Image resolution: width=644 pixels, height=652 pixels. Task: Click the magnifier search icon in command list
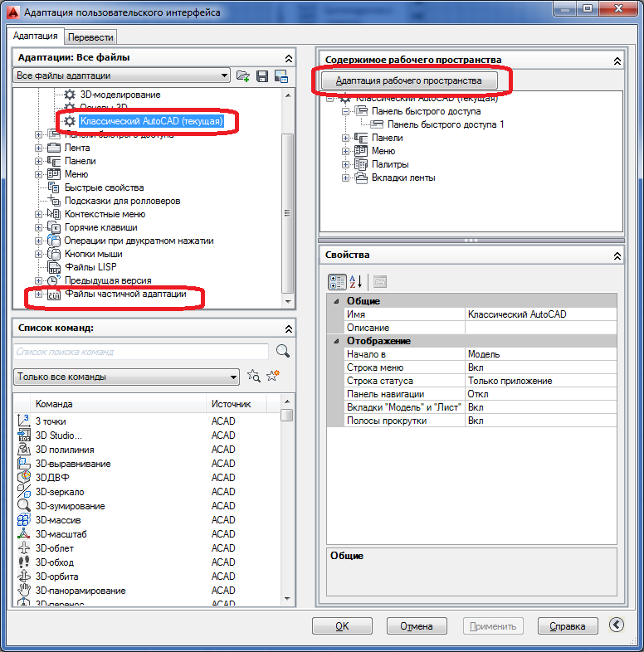coord(283,351)
